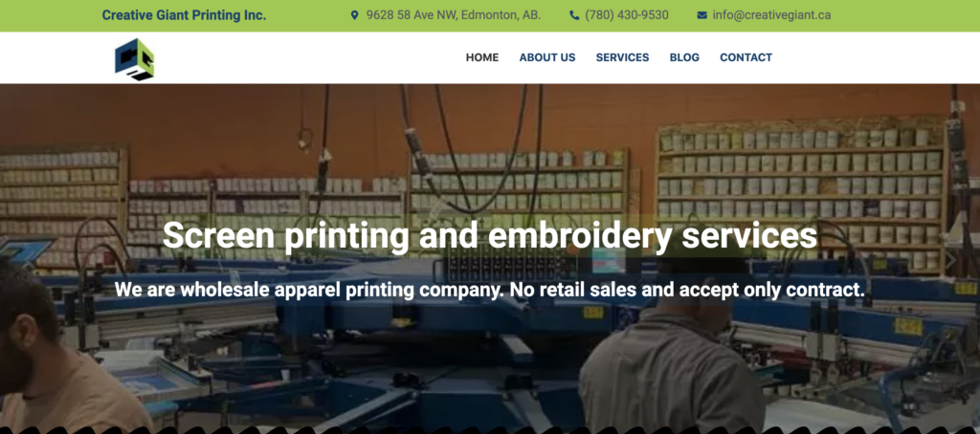Click the map pin location icon
This screenshot has height=434, width=980.
click(354, 15)
